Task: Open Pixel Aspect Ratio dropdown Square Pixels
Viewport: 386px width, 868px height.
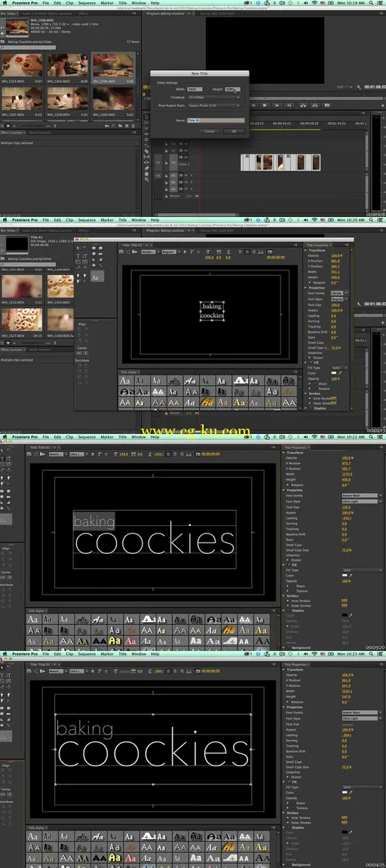Action: point(214,105)
